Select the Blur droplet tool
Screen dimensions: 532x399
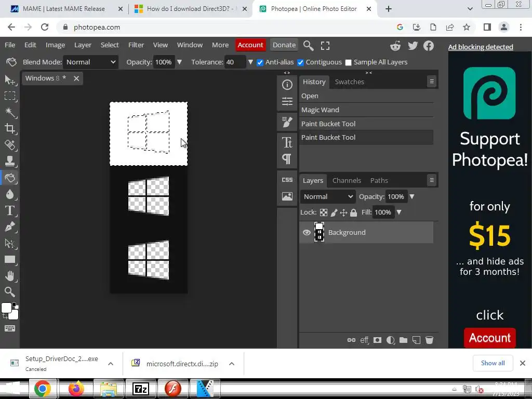(10, 194)
